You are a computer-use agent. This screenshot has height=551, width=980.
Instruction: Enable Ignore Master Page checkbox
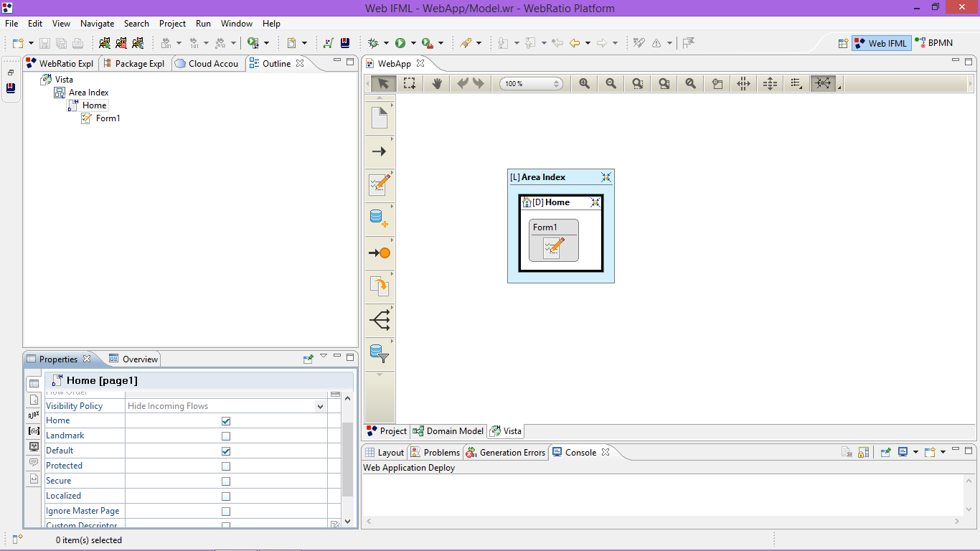click(226, 512)
